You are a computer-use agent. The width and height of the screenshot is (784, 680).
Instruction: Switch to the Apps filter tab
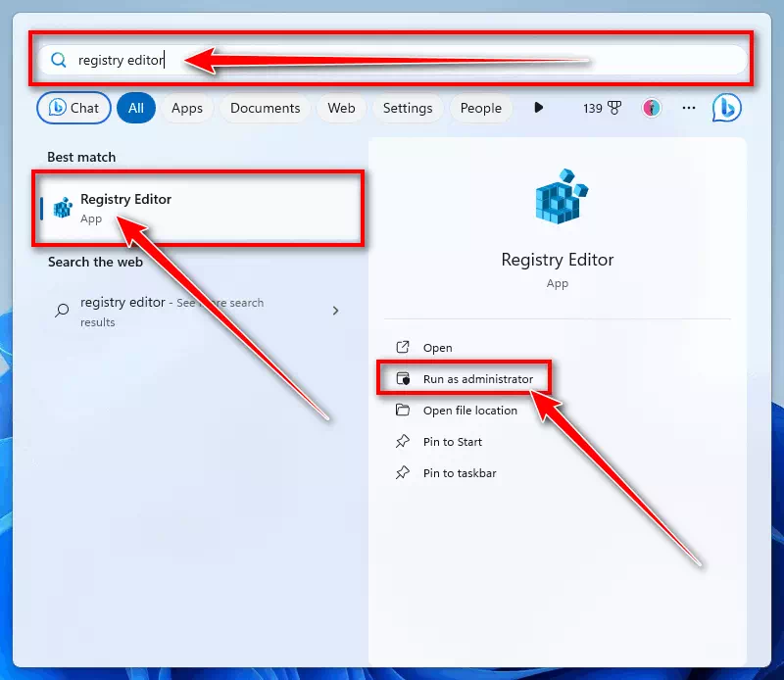(187, 108)
